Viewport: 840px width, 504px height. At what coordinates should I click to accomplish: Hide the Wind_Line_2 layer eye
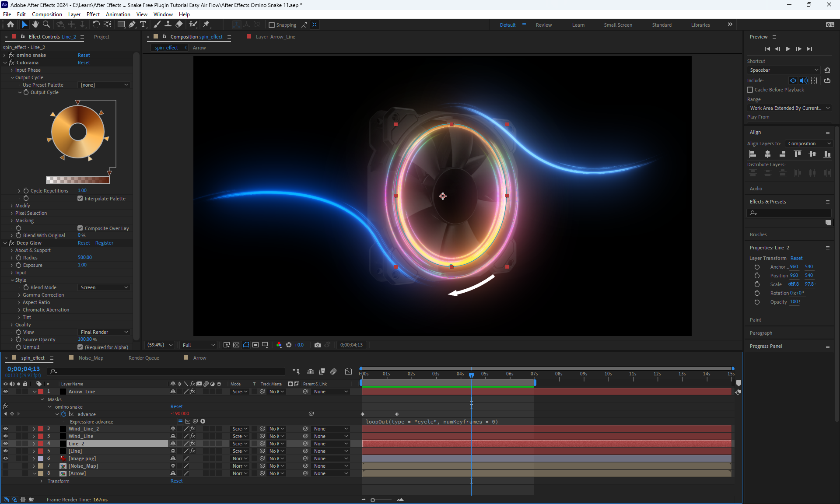(6, 429)
